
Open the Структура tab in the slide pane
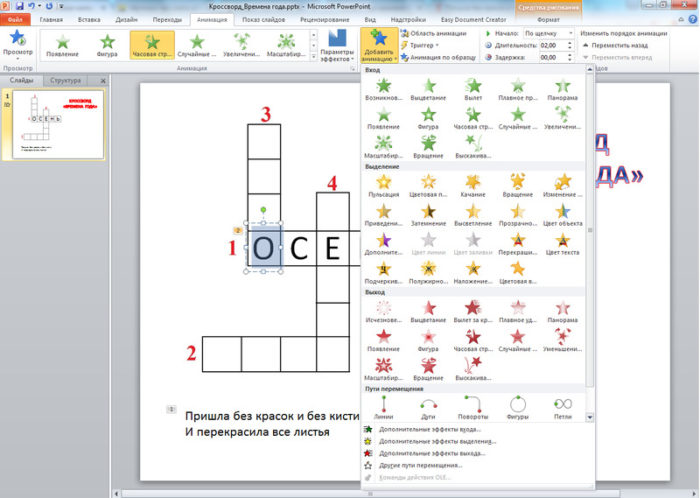pyautogui.click(x=62, y=80)
